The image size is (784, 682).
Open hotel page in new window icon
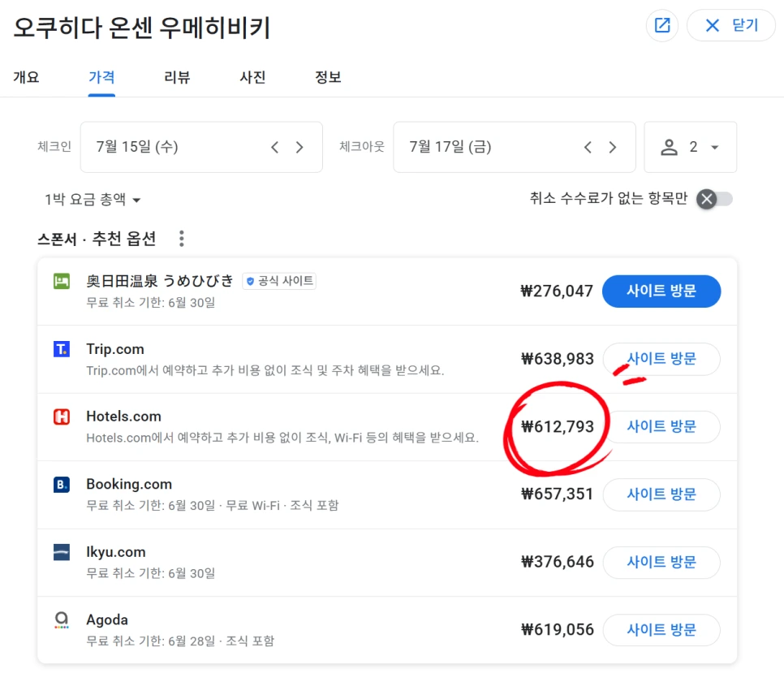(x=662, y=25)
